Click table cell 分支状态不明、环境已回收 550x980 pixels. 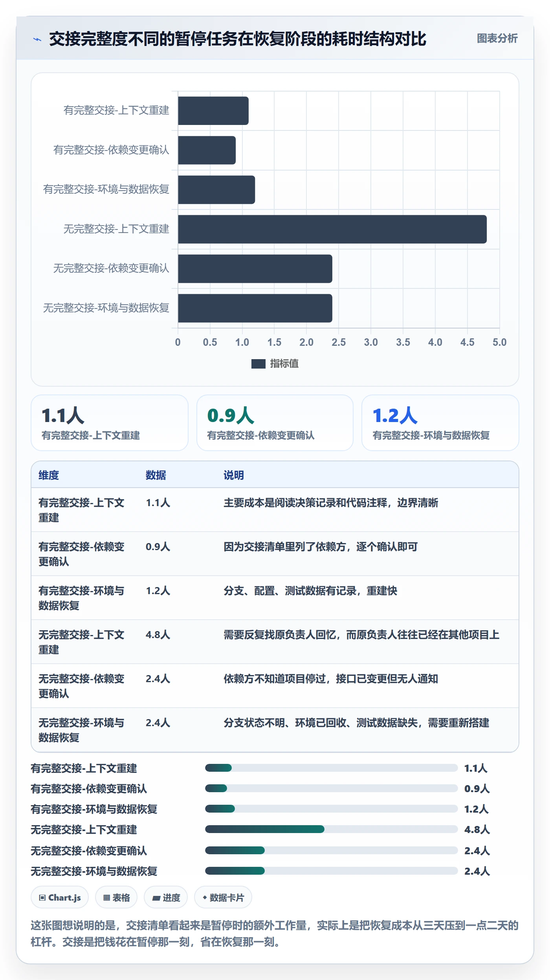pyautogui.click(x=356, y=723)
